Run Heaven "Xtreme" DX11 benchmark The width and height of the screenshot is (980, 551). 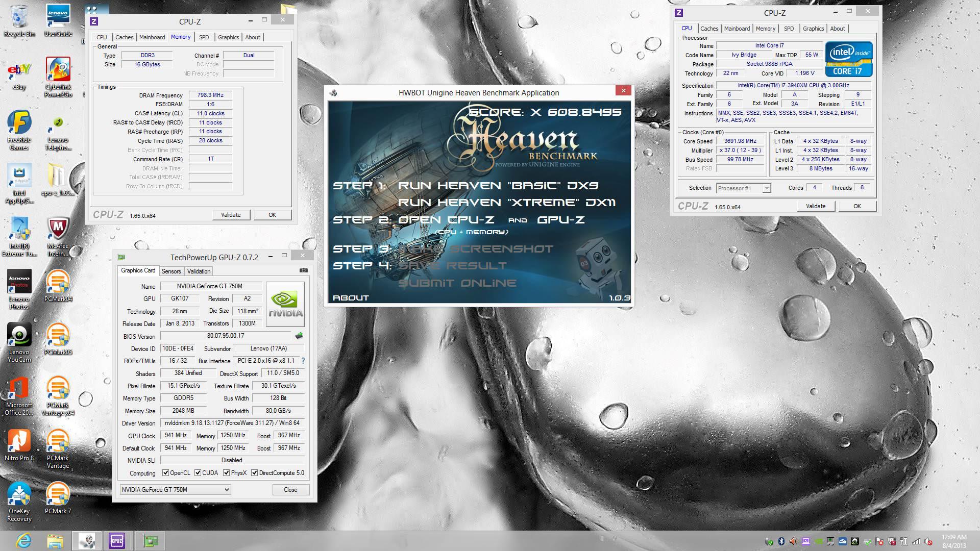[507, 203]
